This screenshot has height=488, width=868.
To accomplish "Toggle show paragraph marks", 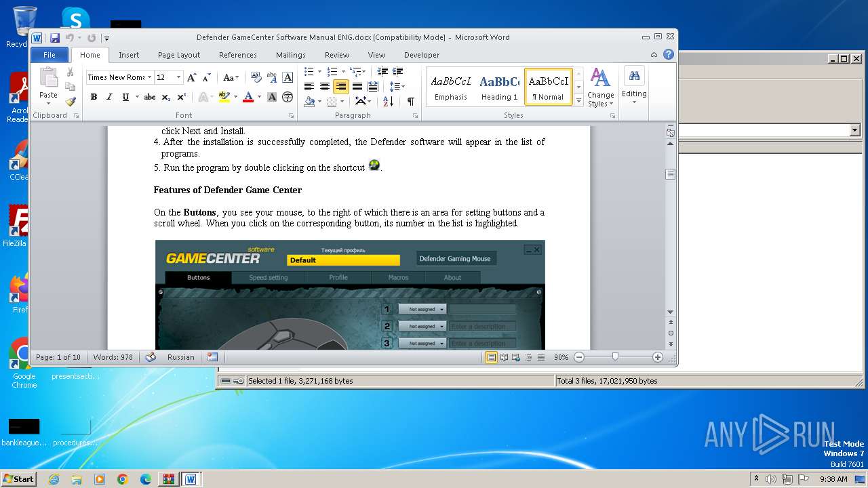I will 411,102.
